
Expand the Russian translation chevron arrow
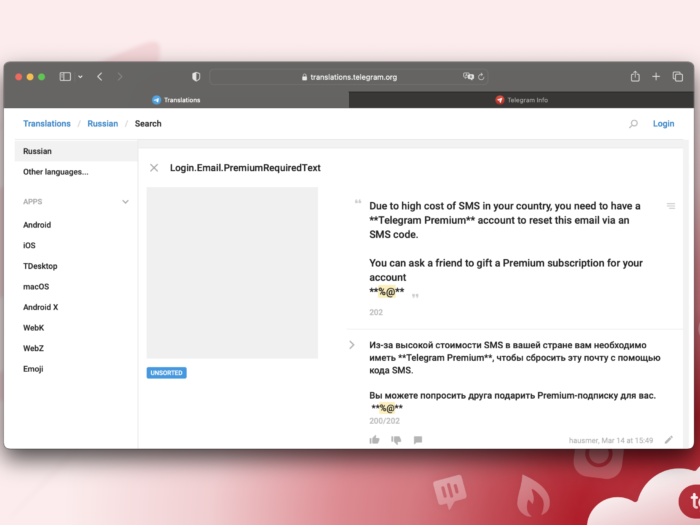(352, 345)
